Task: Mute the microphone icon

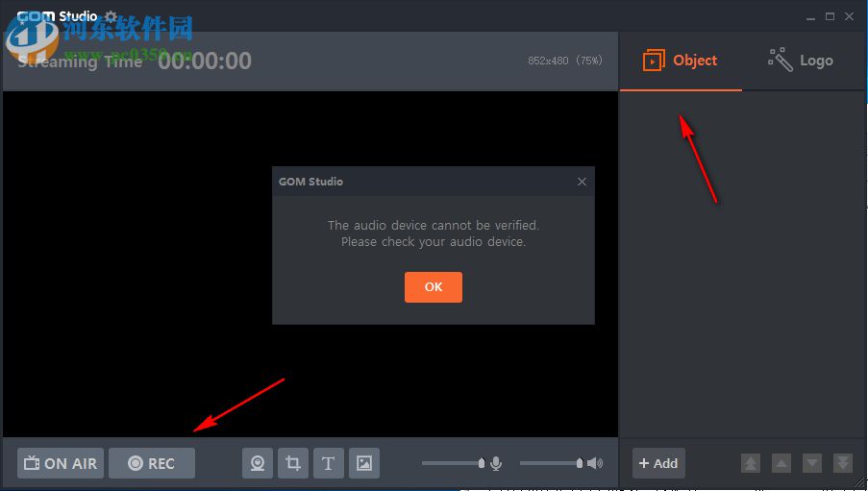Action: click(496, 463)
